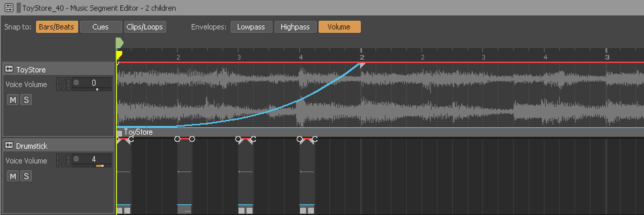Click the ToyStore clip name handle square
The image size is (644, 215).
(x=120, y=133)
